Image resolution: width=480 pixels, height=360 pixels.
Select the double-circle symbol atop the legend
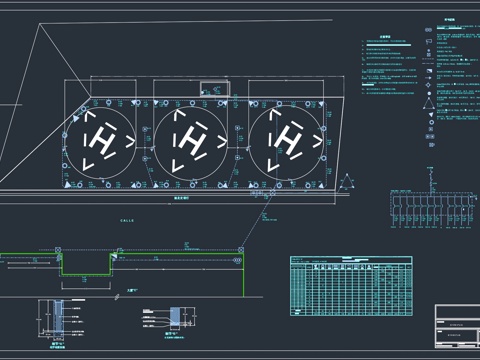[x=428, y=30]
